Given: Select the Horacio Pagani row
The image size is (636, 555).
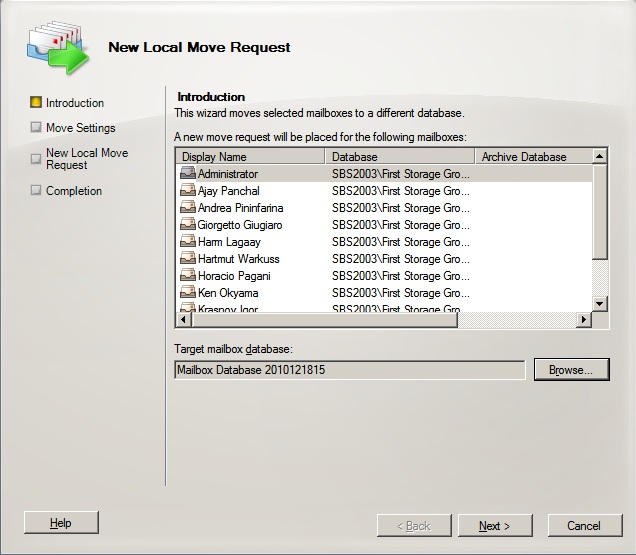Looking at the screenshot, I should coord(384,276).
